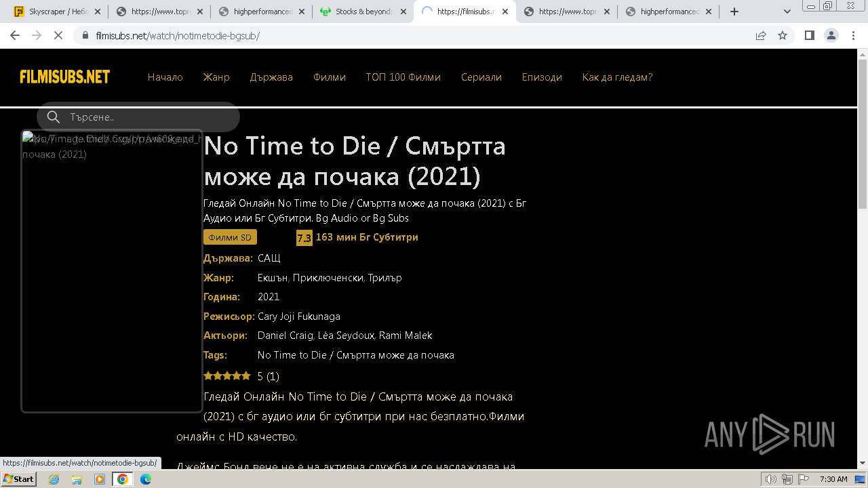Close the Stocks & beyond tab
Viewport: 868px width, 488px height.
tap(403, 12)
